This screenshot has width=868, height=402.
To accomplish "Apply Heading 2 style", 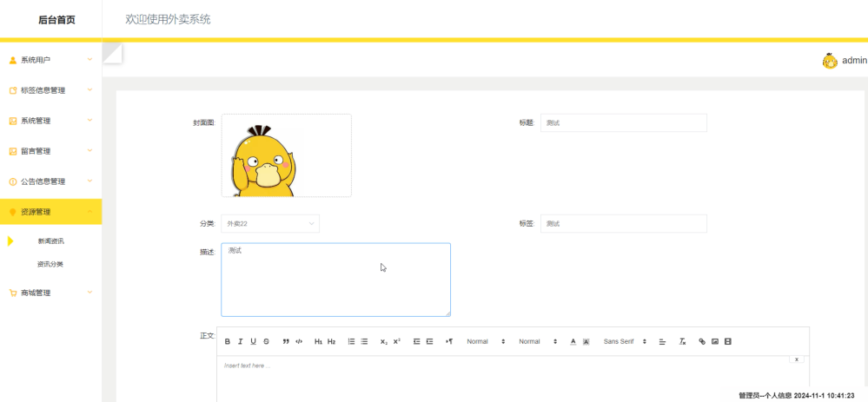I will 332,342.
